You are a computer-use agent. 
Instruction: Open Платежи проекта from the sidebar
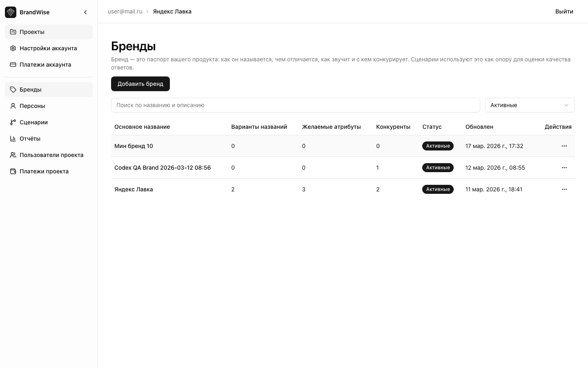coord(44,171)
